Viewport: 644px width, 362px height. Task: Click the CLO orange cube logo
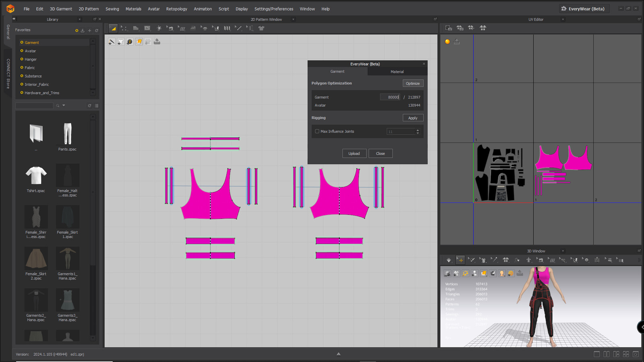(x=10, y=8)
